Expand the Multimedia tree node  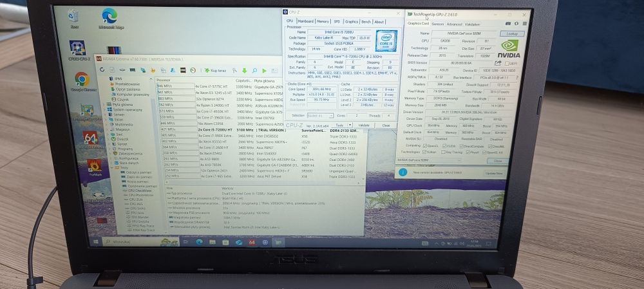point(106,124)
